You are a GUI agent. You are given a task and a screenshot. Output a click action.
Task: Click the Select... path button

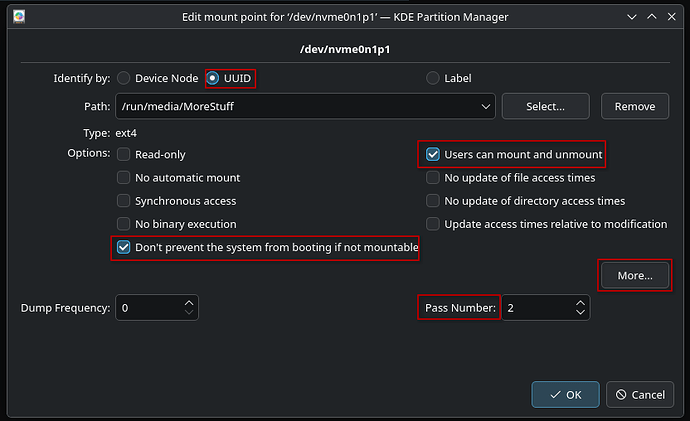point(545,106)
